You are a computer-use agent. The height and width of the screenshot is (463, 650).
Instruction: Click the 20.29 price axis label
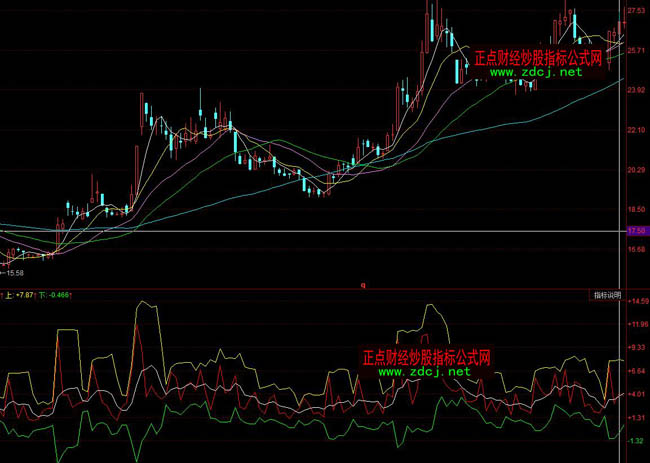pos(636,170)
